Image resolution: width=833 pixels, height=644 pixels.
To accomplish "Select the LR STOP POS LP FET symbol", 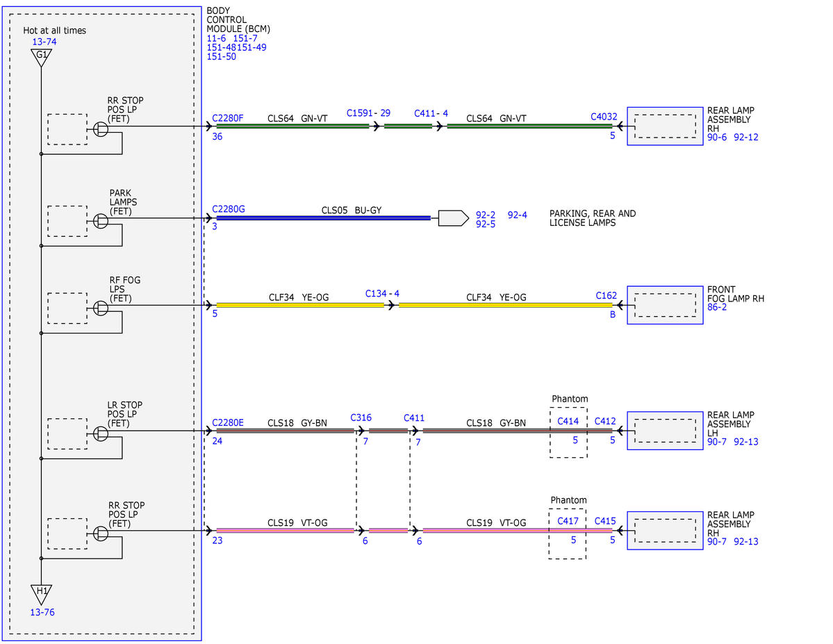I will pos(101,434).
